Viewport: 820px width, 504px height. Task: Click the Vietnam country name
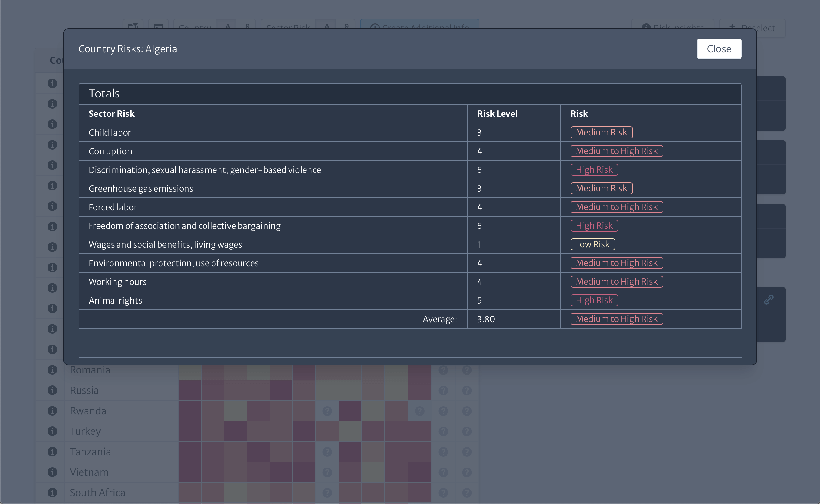tap(89, 472)
